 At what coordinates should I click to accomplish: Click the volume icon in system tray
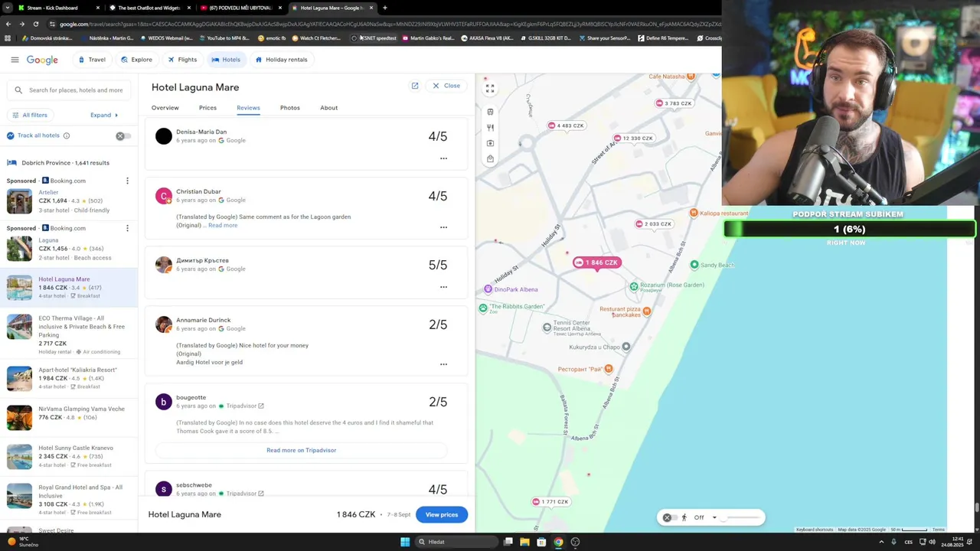coord(932,542)
